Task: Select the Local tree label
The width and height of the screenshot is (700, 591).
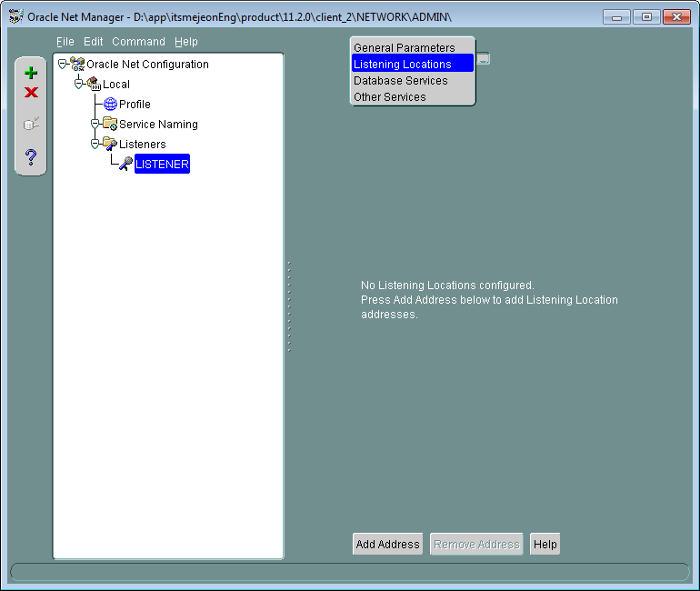Action: pyautogui.click(x=116, y=84)
